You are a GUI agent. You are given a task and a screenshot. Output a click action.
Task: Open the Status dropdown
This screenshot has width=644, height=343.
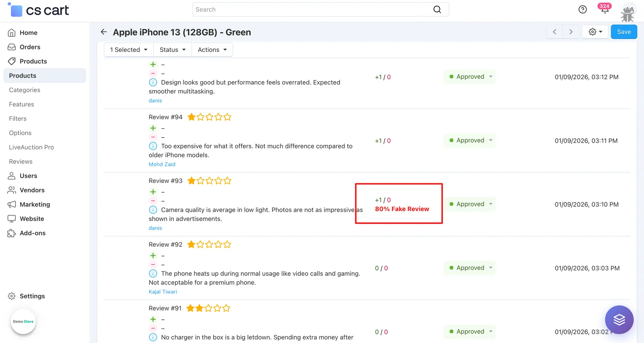(x=173, y=49)
